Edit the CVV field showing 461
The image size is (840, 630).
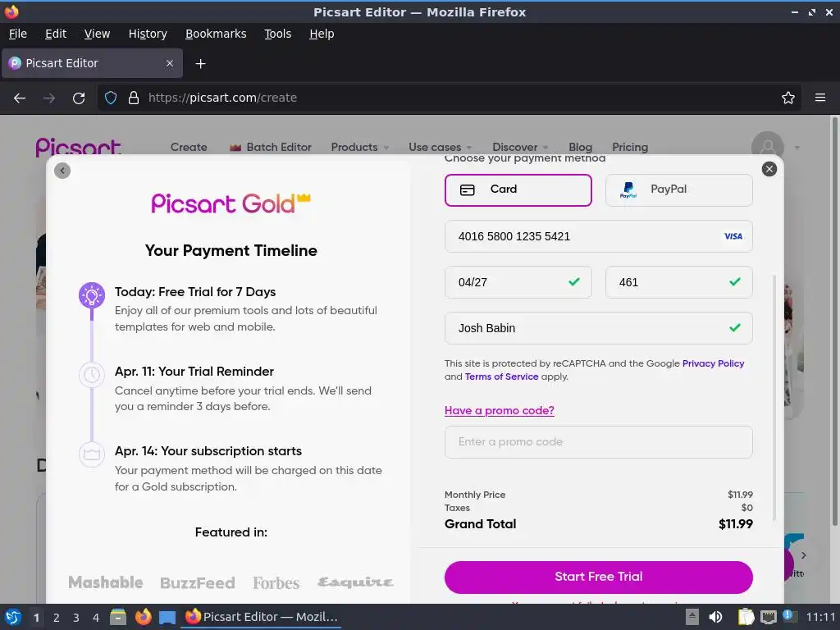tap(678, 282)
